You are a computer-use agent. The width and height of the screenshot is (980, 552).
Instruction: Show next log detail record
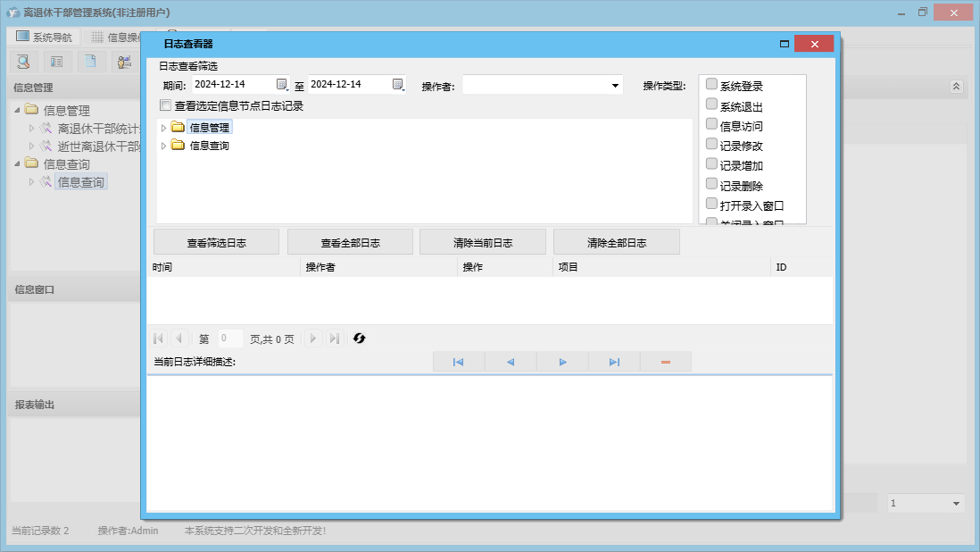point(562,362)
